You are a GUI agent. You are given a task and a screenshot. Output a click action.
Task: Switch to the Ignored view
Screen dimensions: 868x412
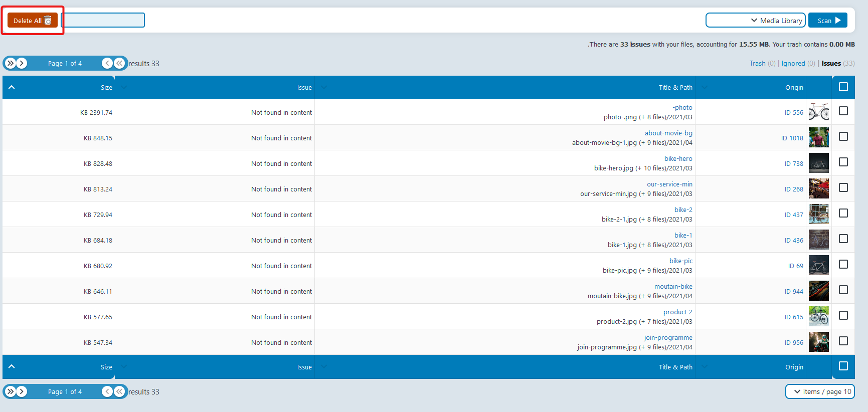pyautogui.click(x=793, y=63)
